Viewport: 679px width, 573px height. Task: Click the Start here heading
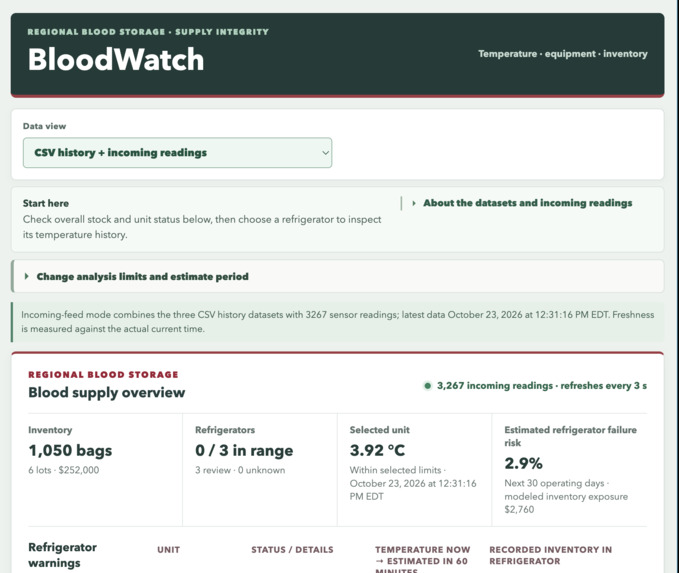(45, 203)
